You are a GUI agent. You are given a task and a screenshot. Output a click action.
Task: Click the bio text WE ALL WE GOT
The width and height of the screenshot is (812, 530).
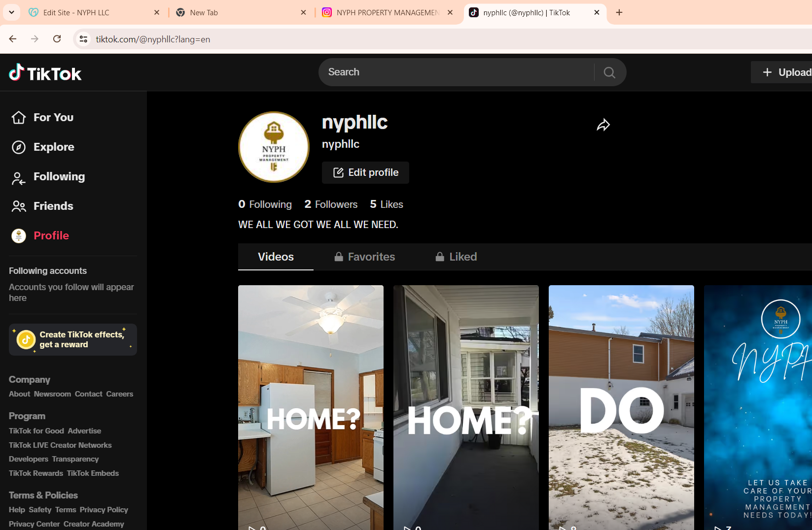pyautogui.click(x=318, y=225)
